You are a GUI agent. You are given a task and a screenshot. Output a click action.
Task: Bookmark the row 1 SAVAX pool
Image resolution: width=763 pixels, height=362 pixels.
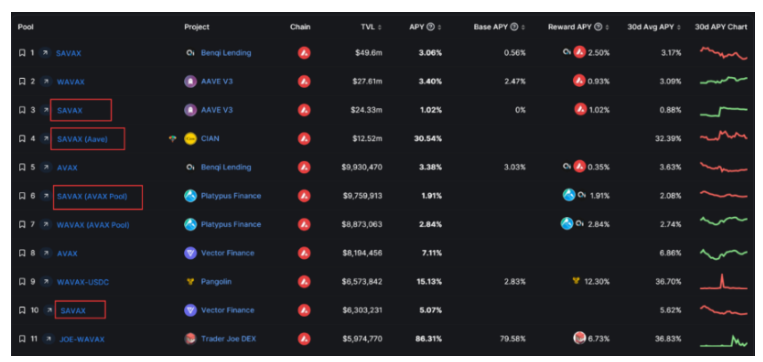click(x=22, y=53)
